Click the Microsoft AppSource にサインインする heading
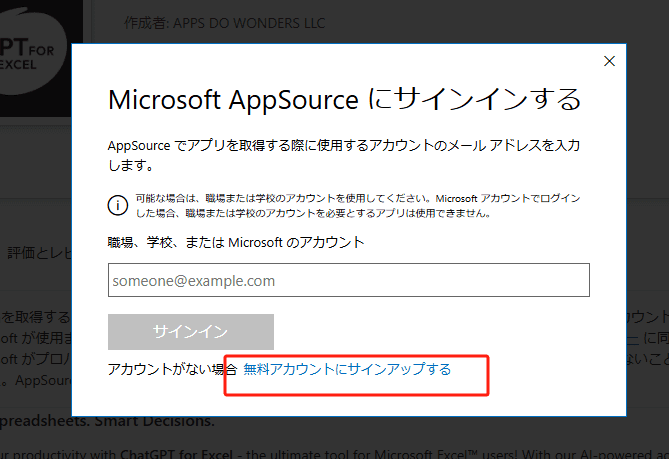 344,100
